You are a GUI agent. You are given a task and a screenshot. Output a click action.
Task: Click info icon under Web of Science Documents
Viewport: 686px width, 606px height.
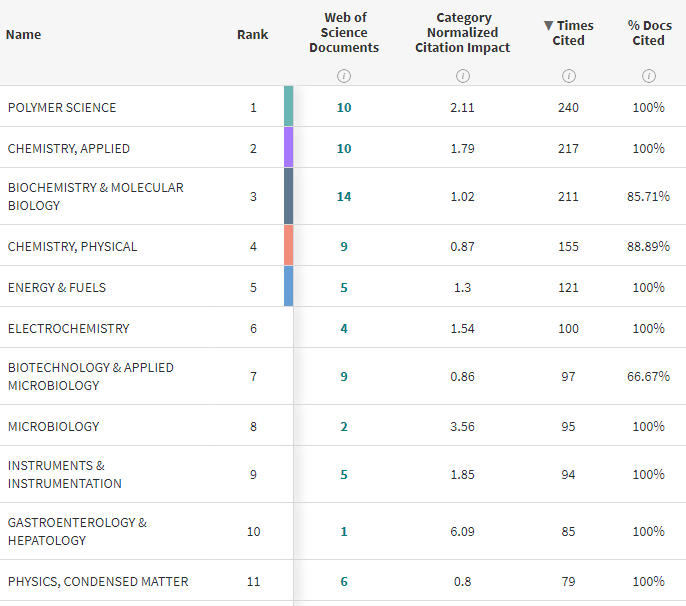coord(344,76)
